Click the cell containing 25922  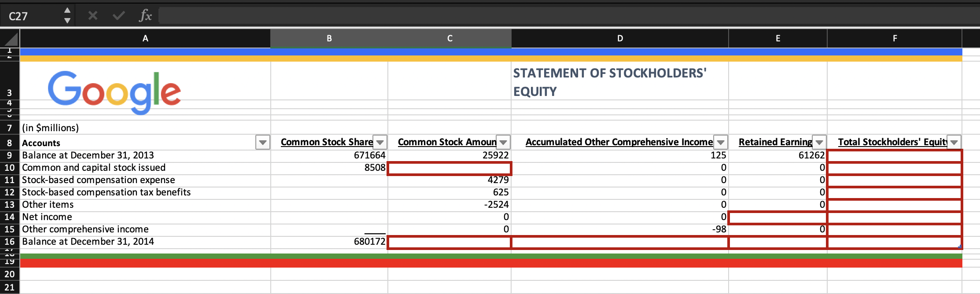[449, 155]
